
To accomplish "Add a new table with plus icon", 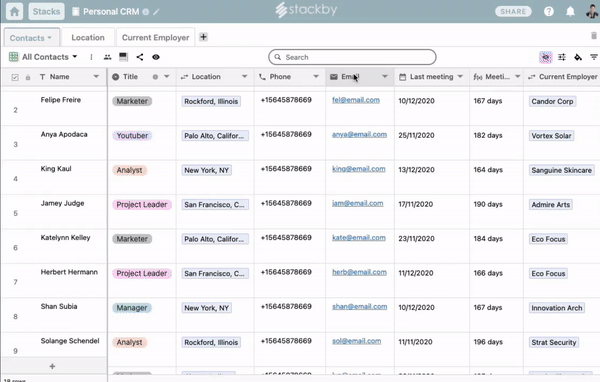I will click(x=204, y=37).
